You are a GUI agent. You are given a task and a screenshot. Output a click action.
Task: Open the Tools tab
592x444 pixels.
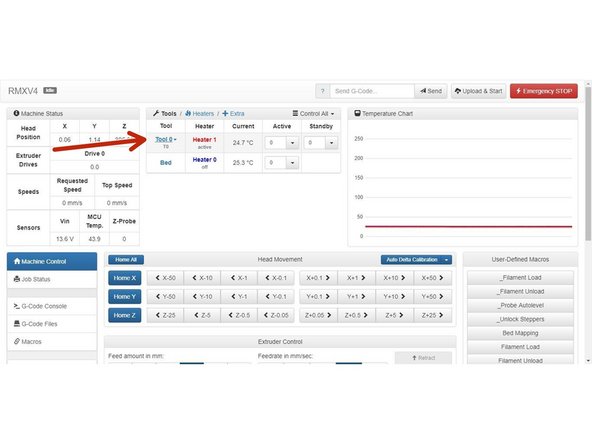(165, 113)
